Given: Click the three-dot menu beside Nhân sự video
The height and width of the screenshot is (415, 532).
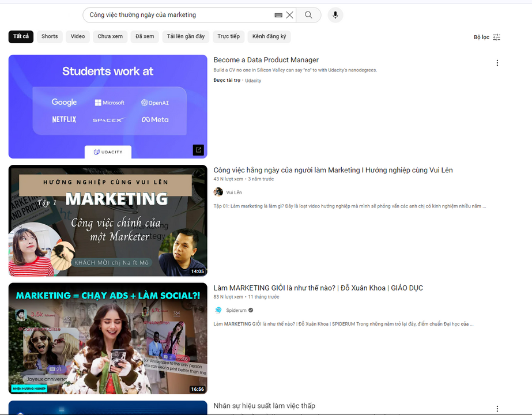Looking at the screenshot, I should (x=497, y=408).
